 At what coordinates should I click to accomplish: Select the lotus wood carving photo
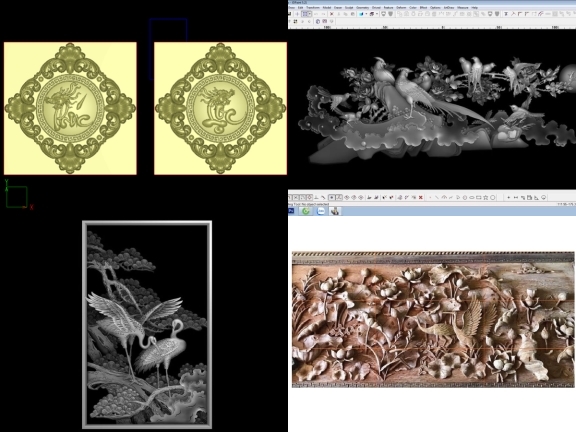433,319
